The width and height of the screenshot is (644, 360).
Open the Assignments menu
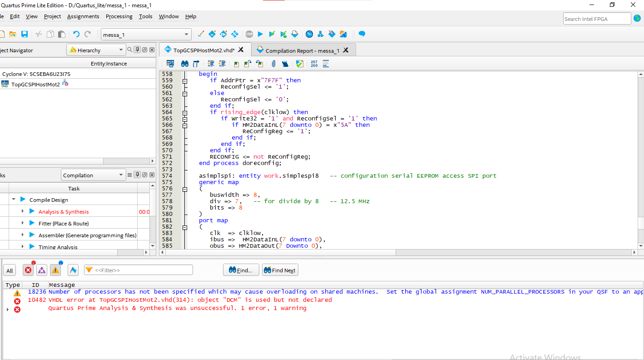(x=83, y=16)
